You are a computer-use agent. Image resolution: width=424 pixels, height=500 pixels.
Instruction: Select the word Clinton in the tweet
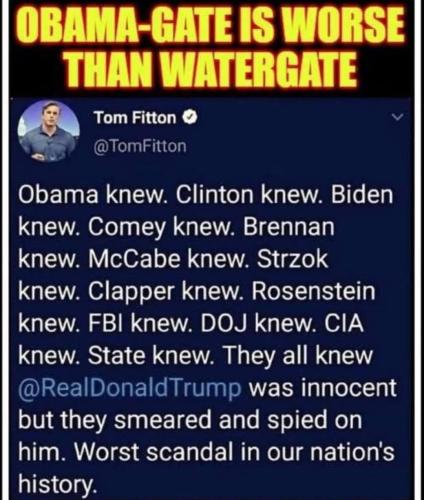pos(215,194)
